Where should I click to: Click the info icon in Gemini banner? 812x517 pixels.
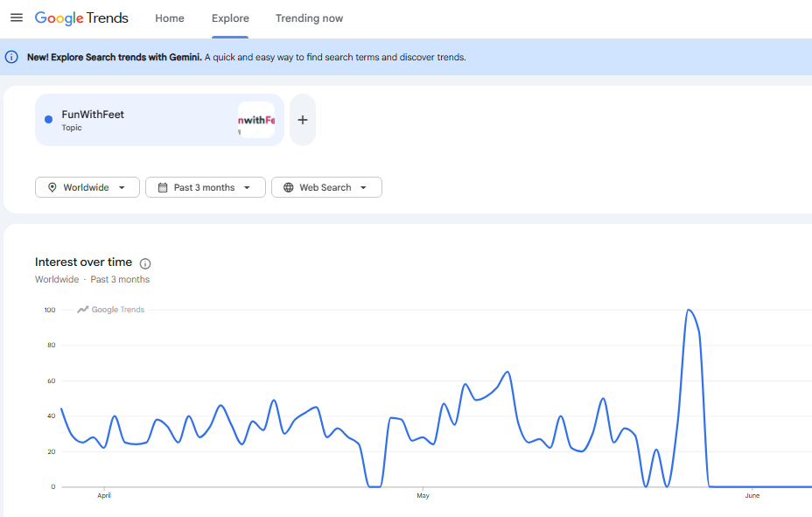click(11, 57)
